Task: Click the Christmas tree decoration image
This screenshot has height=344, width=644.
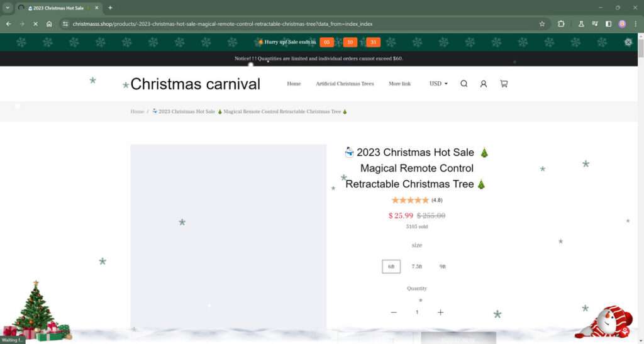Action: (x=36, y=311)
